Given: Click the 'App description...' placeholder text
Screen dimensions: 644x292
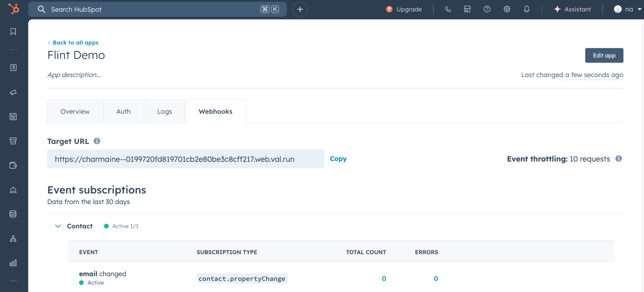Looking at the screenshot, I should (x=74, y=75).
